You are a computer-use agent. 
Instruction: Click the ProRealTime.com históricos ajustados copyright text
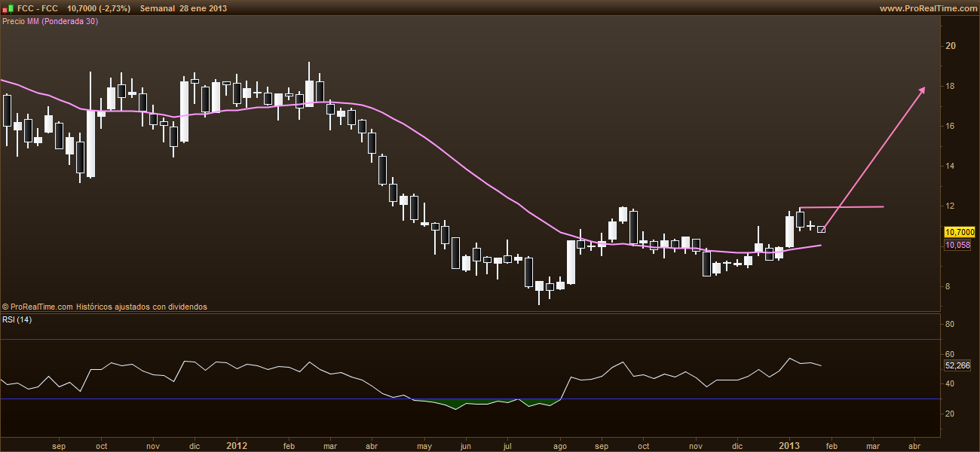pyautogui.click(x=104, y=307)
